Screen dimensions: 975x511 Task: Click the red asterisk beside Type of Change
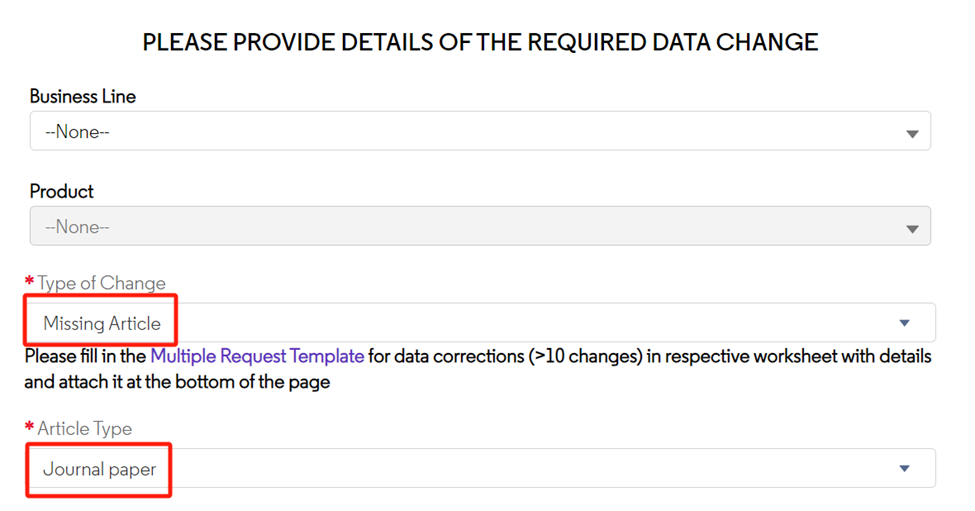tap(29, 281)
